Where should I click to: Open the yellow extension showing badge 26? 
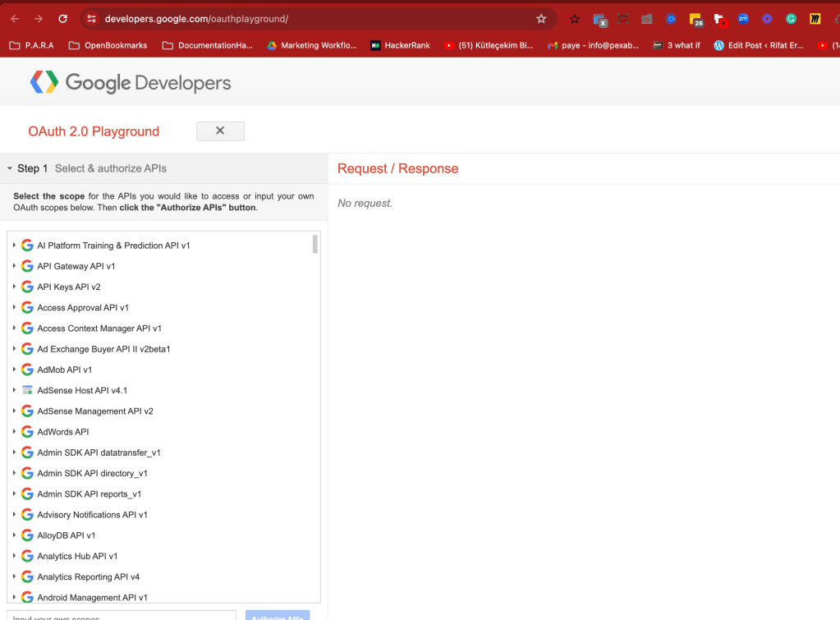[695, 20]
